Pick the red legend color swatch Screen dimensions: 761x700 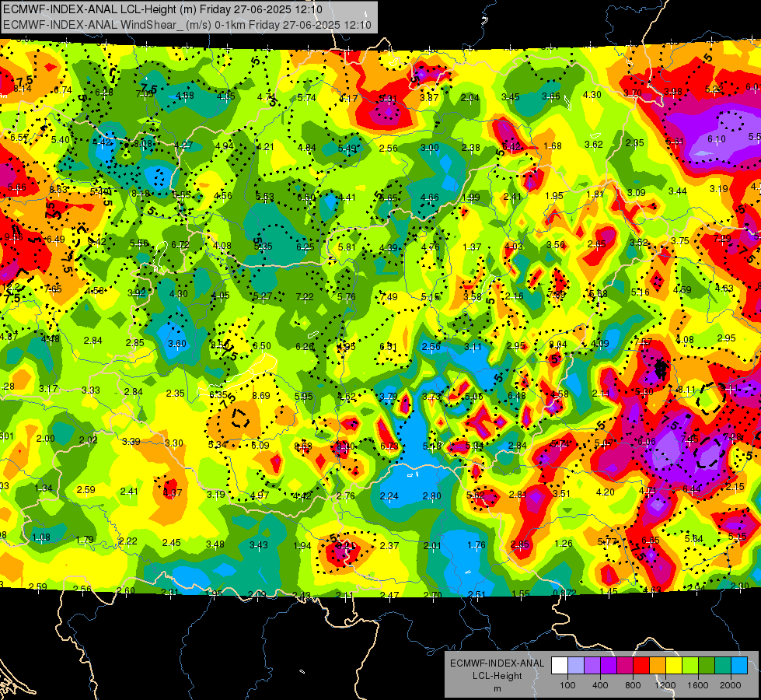point(641,666)
